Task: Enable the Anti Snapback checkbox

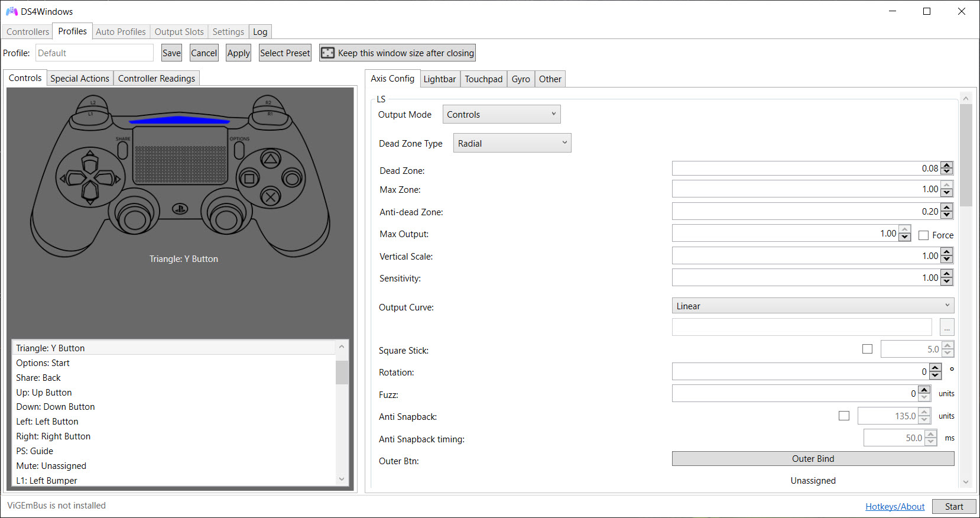Action: [x=844, y=416]
